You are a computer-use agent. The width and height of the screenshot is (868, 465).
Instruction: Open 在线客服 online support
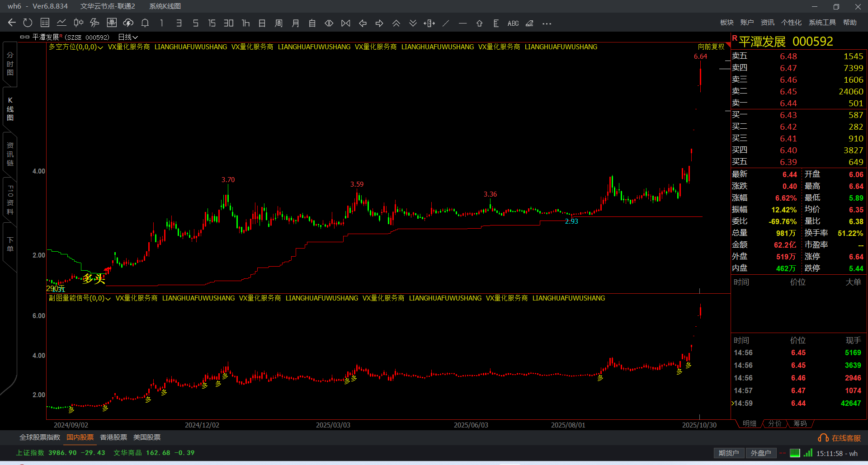pos(840,438)
